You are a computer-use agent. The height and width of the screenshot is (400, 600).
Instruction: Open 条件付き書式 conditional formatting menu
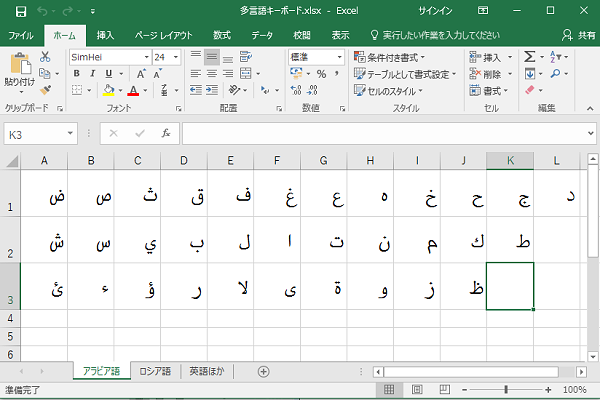coord(390,57)
